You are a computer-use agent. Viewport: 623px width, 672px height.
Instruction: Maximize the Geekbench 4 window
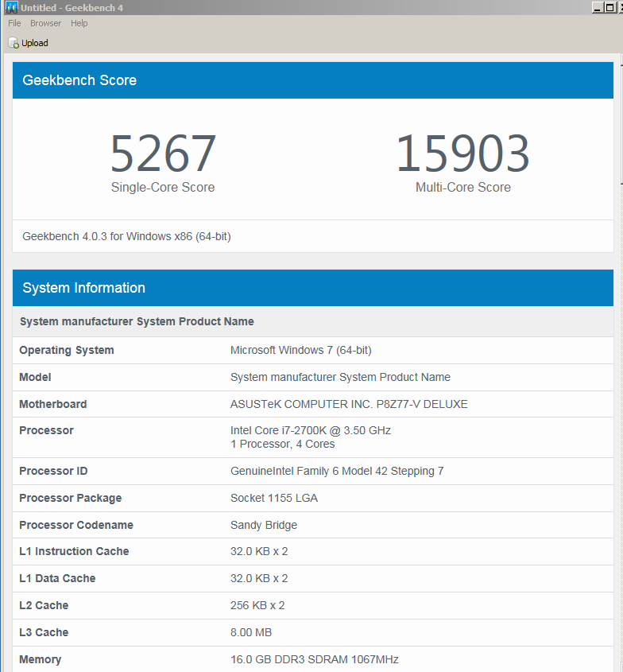coord(609,7)
